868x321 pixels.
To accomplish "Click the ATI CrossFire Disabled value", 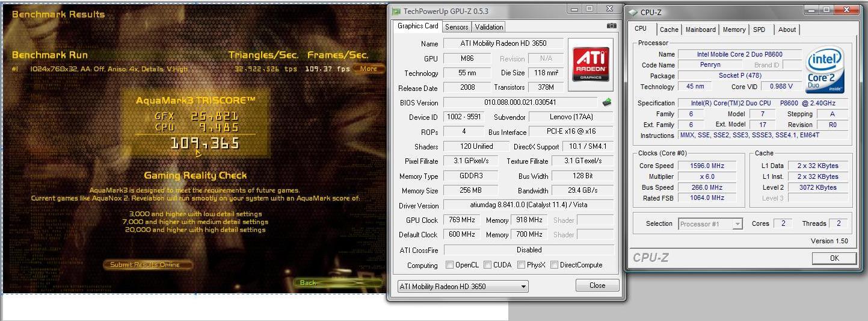I will point(529,250).
